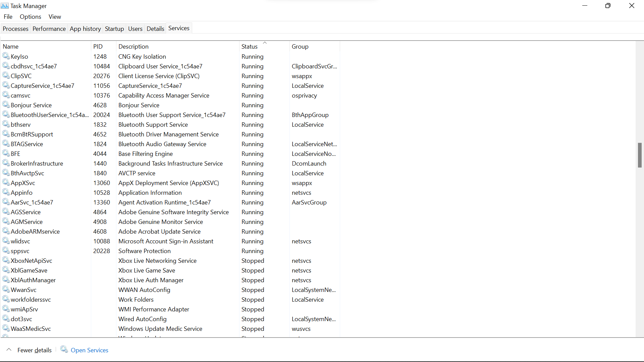Click the cbdhsvc_1c54ae7 service icon

[x=6, y=66]
